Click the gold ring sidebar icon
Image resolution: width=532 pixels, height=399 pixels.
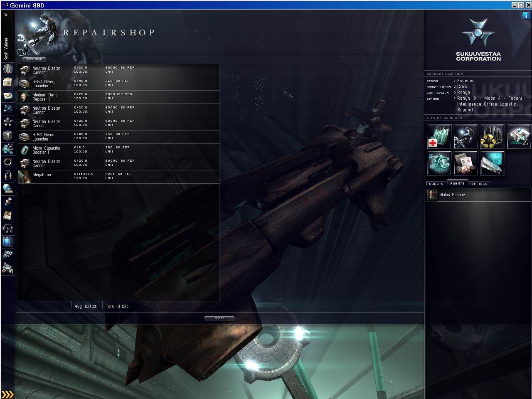pos(8,162)
